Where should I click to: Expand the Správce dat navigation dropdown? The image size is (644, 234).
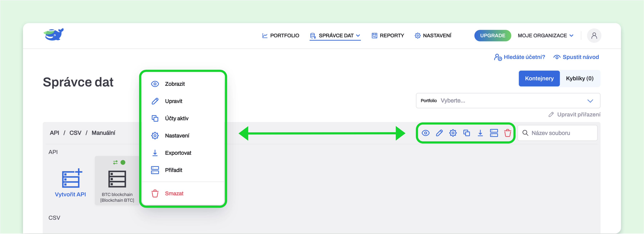pos(335,36)
